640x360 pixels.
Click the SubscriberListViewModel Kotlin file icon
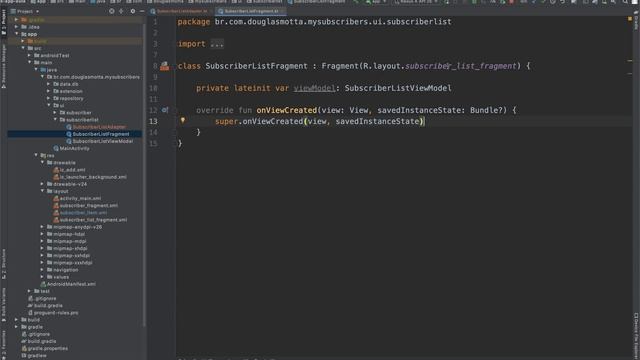point(69,141)
